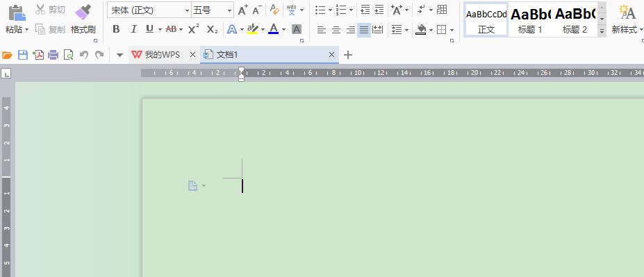Click the print icon

coord(53,55)
